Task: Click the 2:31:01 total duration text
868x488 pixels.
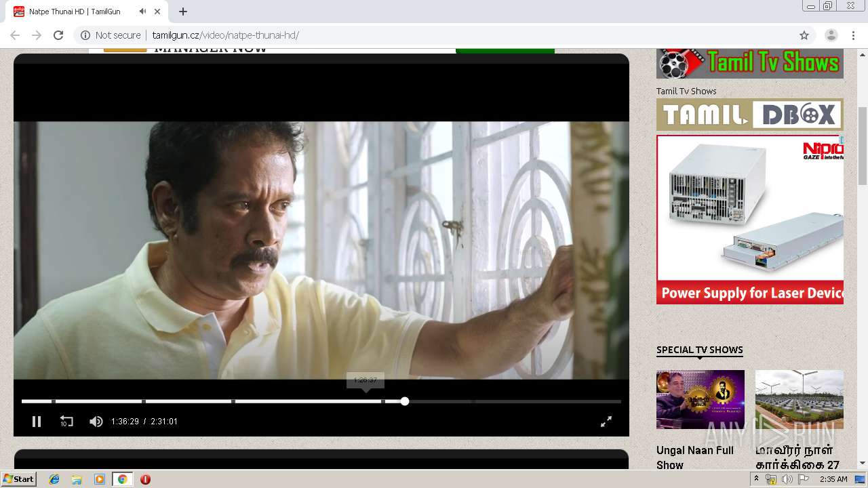Action: click(164, 422)
